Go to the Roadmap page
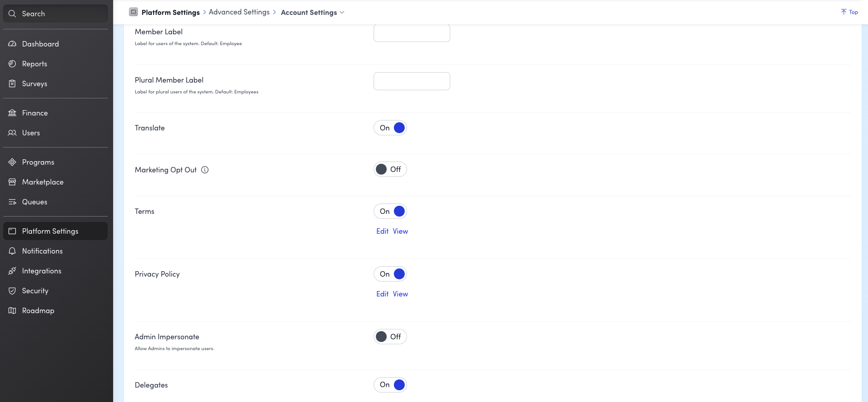The image size is (868, 402). (38, 310)
